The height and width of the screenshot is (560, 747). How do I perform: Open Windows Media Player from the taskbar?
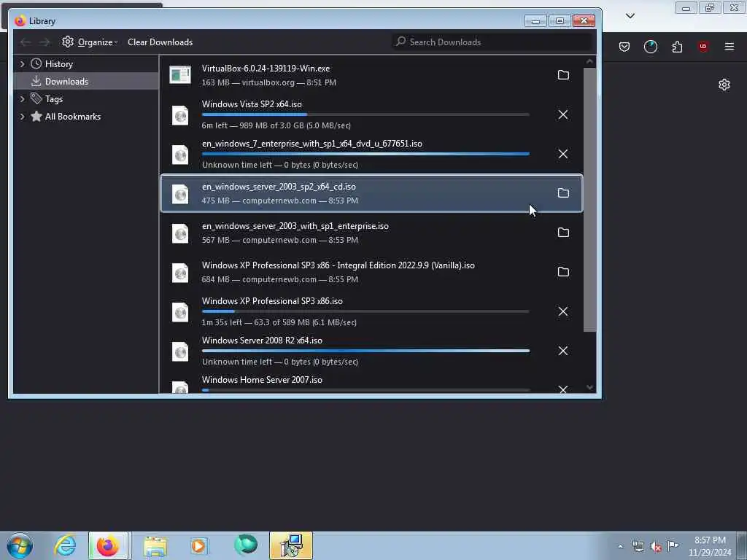click(x=198, y=545)
